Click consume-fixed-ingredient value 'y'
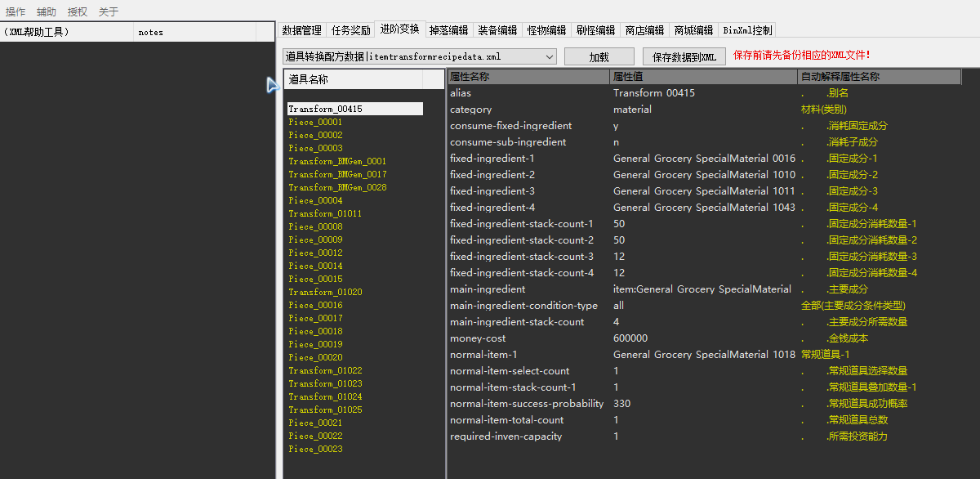This screenshot has width=980, height=479. tap(616, 126)
